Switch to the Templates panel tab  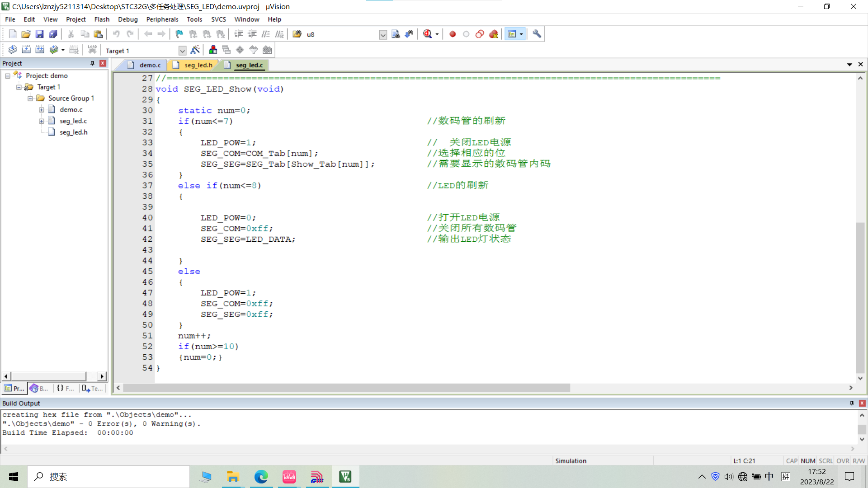click(x=92, y=388)
